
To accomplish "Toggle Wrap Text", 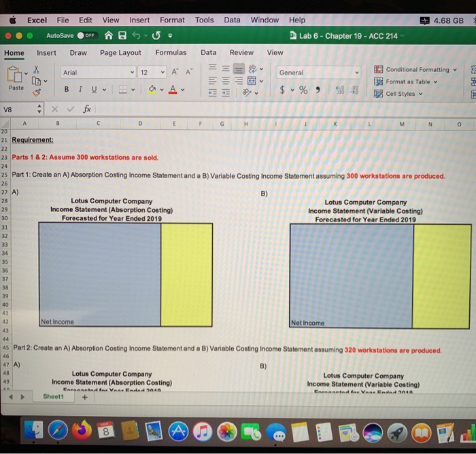I will 252,69.
